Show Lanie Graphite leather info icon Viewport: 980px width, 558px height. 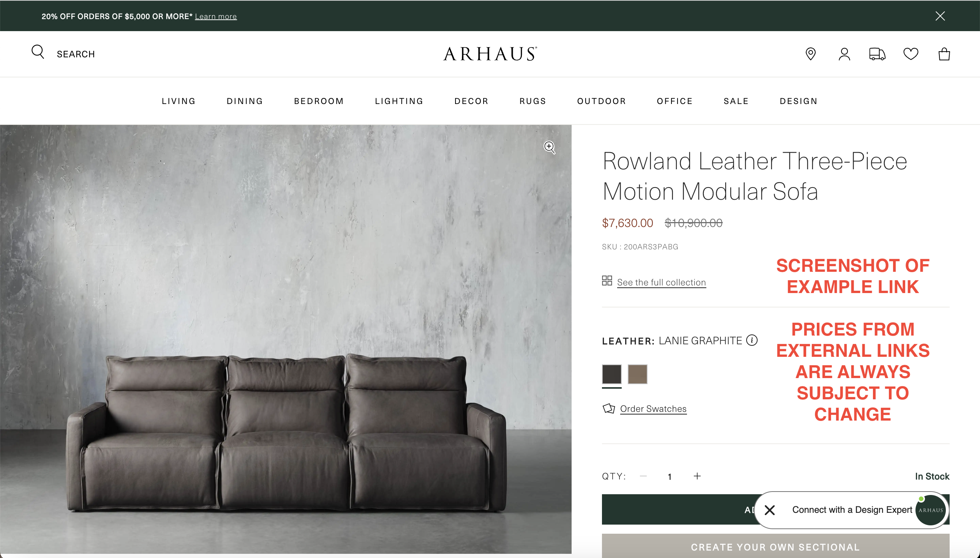click(x=752, y=340)
